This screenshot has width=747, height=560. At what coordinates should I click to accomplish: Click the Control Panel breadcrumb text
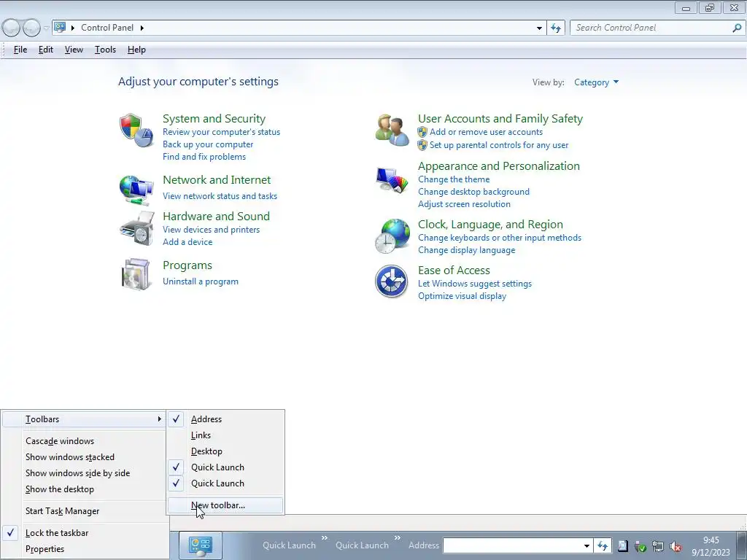pos(107,28)
